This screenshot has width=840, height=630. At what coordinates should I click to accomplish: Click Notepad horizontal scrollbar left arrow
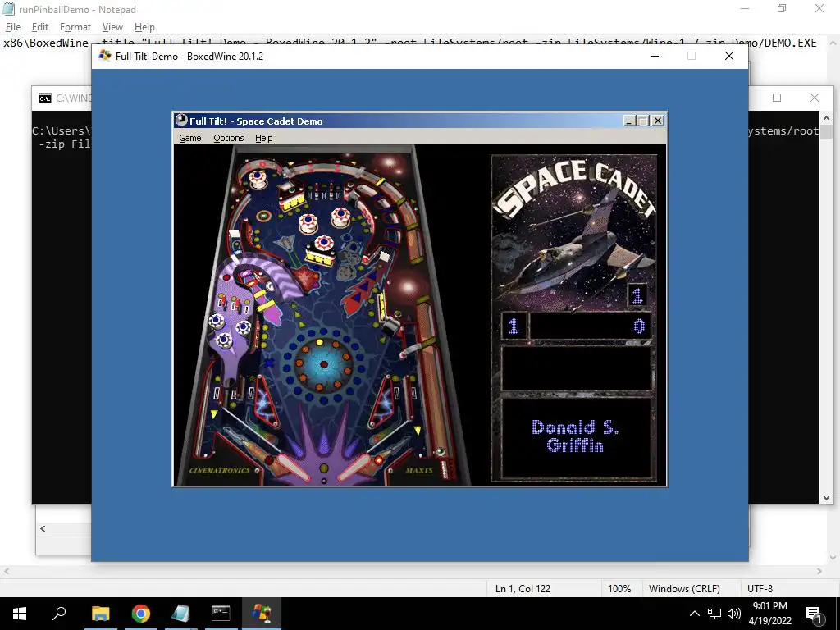click(x=6, y=572)
